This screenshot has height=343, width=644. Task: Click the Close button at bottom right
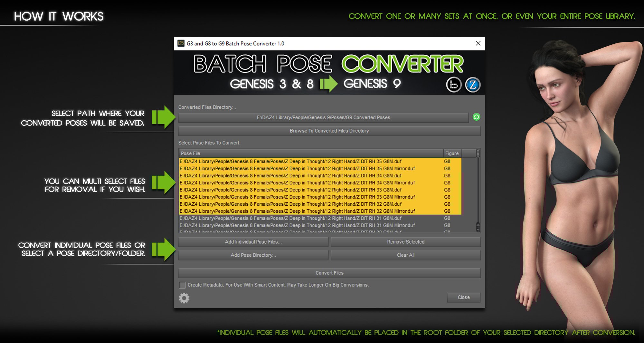point(464,297)
